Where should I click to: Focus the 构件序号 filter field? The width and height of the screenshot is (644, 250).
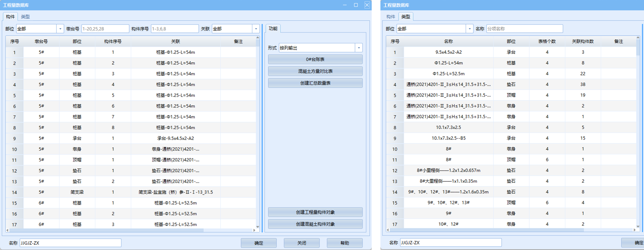[x=175, y=29]
